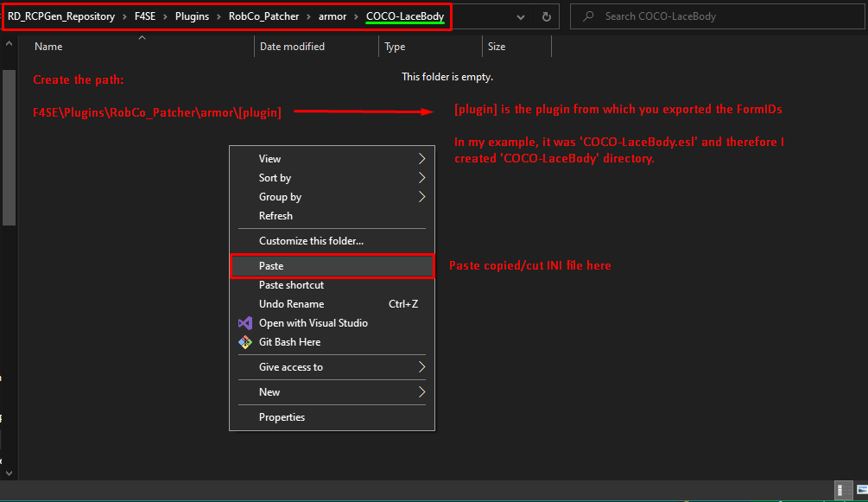This screenshot has height=502, width=868.
Task: Switch to large icons view in status bar
Action: (861, 490)
